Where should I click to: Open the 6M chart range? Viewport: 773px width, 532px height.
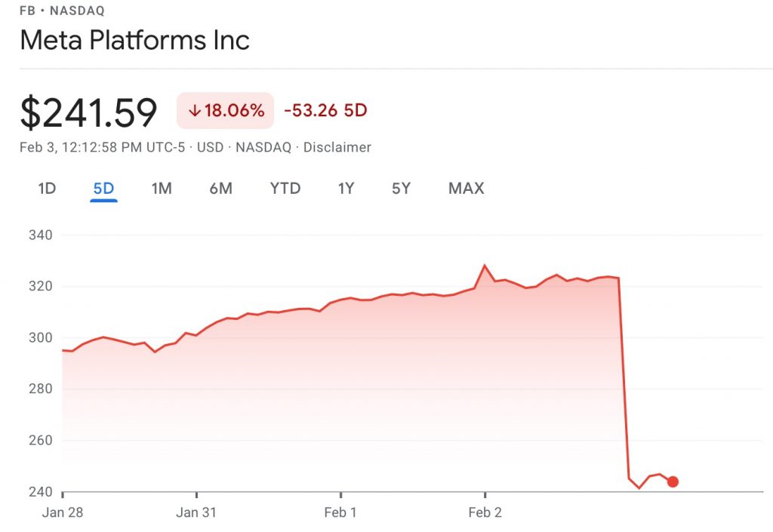coord(220,189)
